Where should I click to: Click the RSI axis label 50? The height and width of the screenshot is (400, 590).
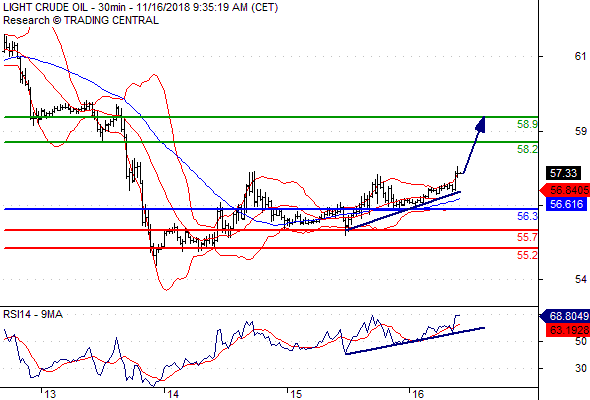point(581,341)
